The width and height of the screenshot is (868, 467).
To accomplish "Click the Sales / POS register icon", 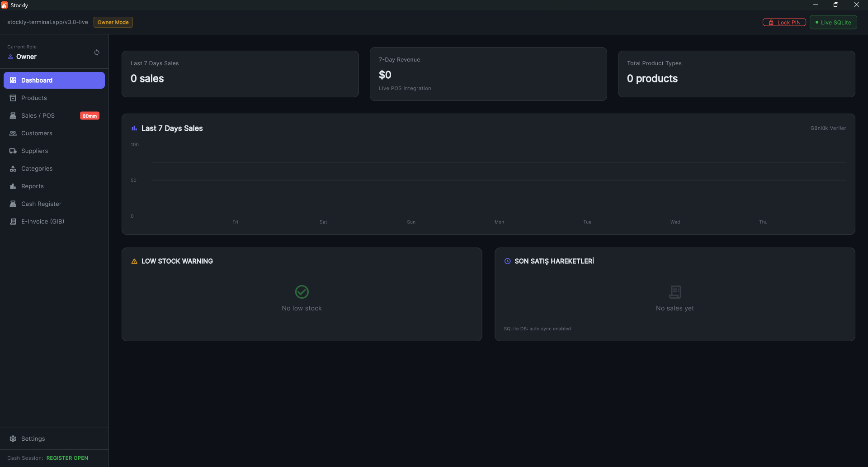I will coord(13,116).
